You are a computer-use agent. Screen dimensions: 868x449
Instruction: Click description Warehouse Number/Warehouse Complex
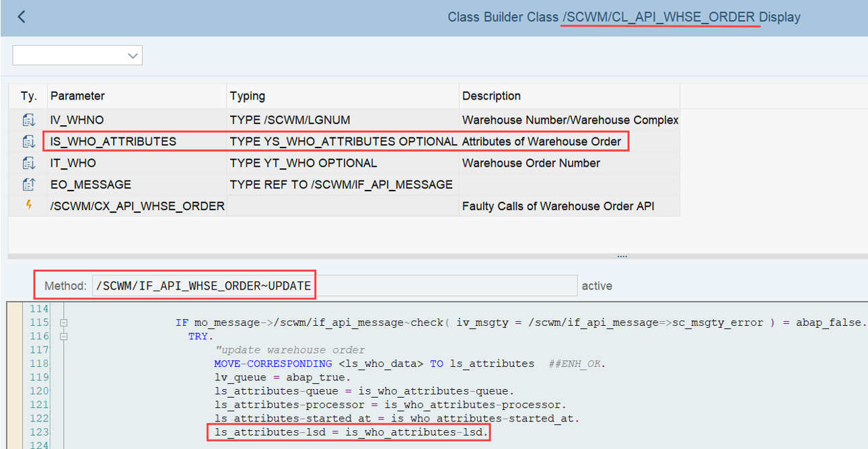569,120
